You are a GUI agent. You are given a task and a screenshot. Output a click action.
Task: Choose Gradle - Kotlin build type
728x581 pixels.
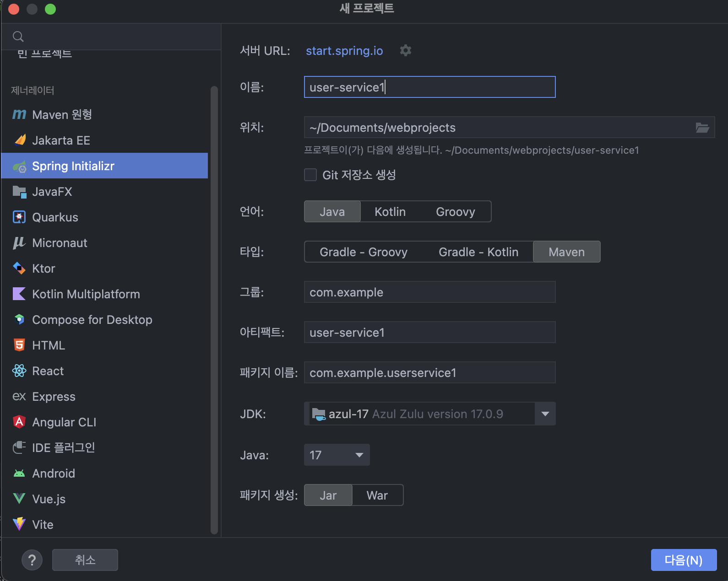coord(478,252)
